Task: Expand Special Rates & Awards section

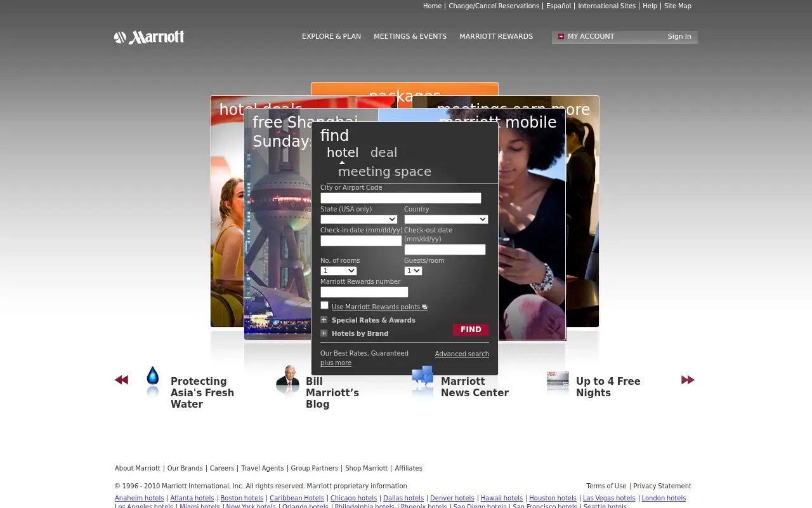Action: (x=324, y=320)
